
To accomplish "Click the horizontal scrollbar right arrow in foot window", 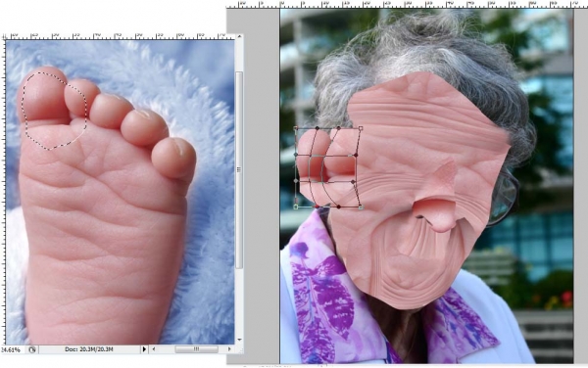I will click(229, 349).
